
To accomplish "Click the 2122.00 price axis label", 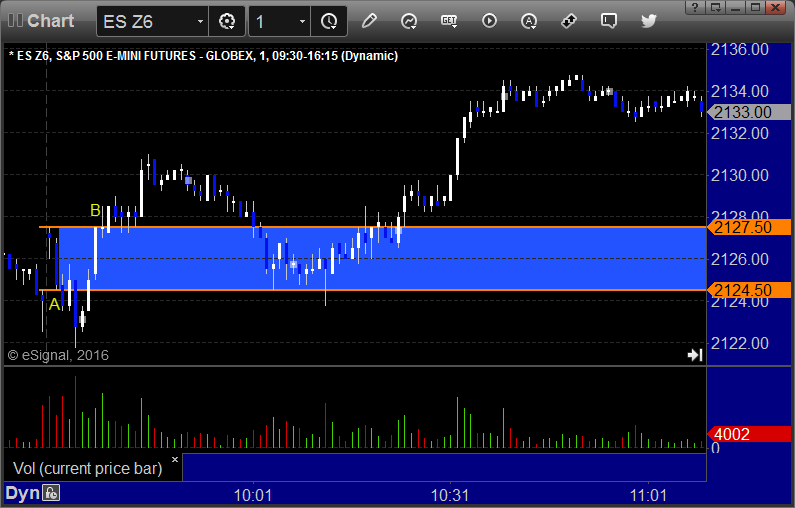I will click(x=740, y=343).
